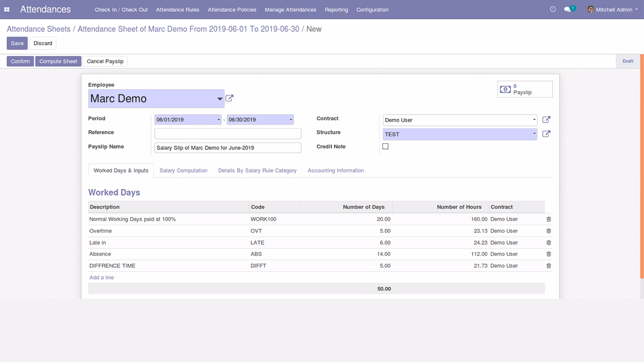Click the Add a line link

point(102,278)
